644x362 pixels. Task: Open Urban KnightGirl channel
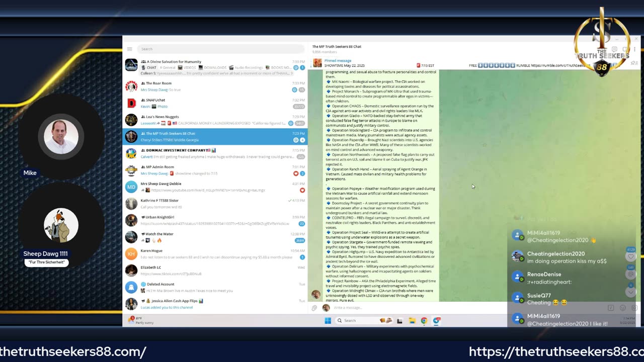(215, 220)
